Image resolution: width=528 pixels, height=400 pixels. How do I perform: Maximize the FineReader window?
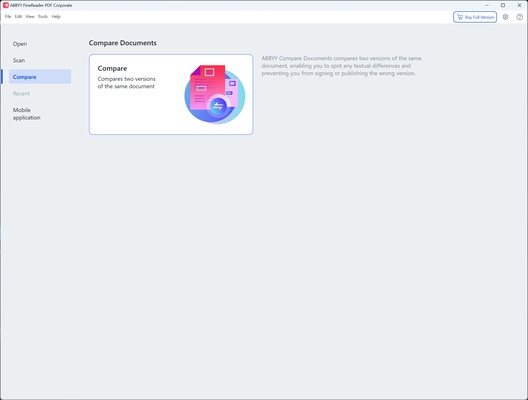[503, 5]
